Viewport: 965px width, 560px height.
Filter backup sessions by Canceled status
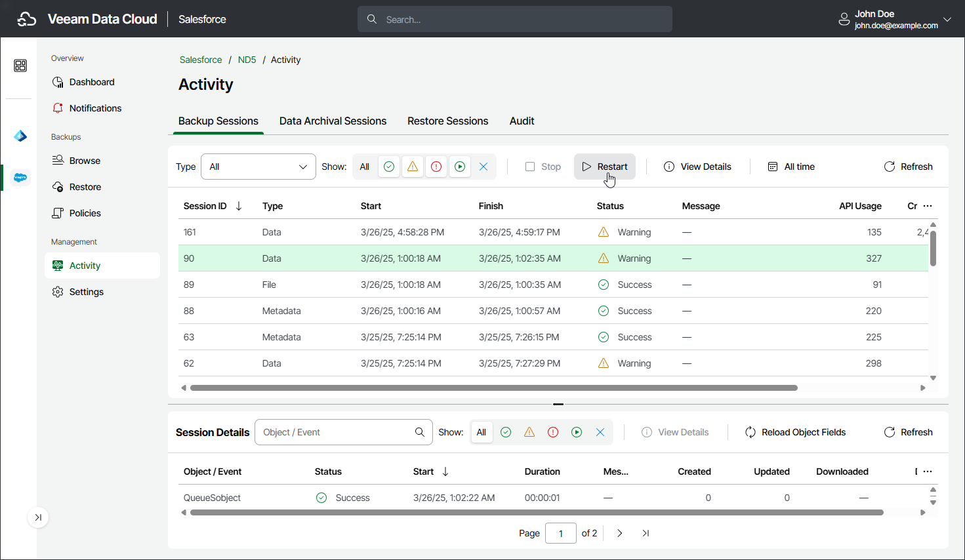click(x=483, y=167)
